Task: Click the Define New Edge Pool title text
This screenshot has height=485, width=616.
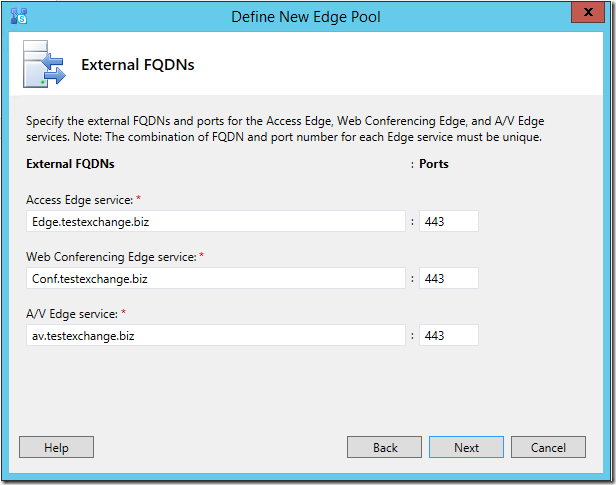Action: click(x=306, y=17)
